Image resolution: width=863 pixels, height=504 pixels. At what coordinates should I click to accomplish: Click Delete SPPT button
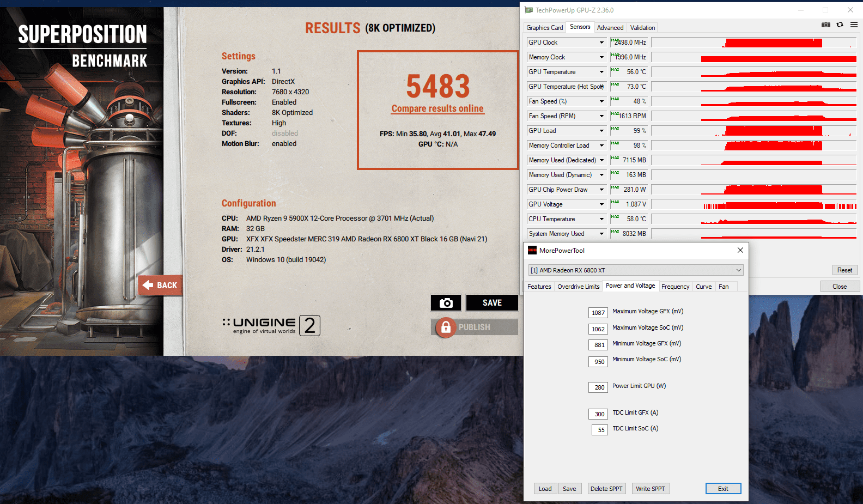[606, 489]
